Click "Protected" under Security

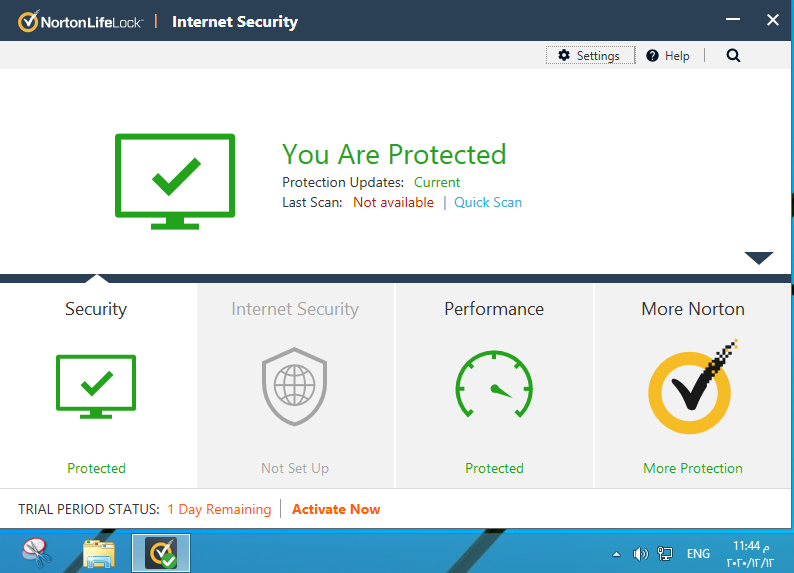coord(96,468)
